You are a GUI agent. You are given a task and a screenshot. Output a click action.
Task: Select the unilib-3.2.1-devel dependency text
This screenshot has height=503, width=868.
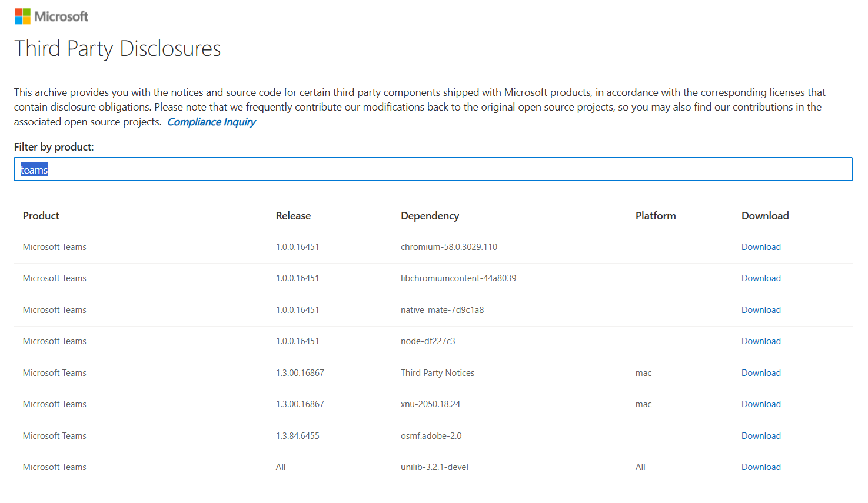pos(434,467)
